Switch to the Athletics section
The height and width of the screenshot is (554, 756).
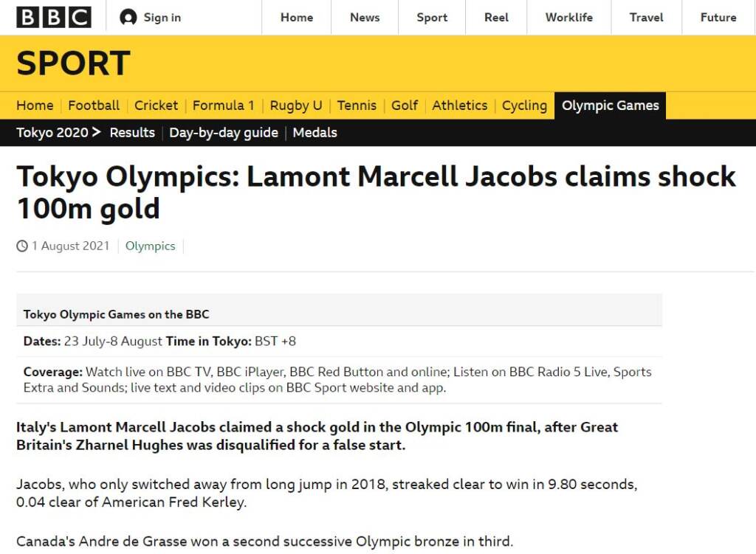tap(459, 105)
